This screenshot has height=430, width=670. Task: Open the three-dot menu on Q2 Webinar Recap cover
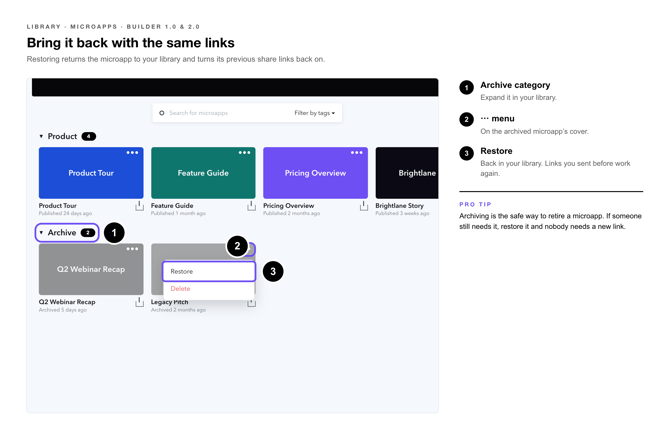pyautogui.click(x=132, y=249)
